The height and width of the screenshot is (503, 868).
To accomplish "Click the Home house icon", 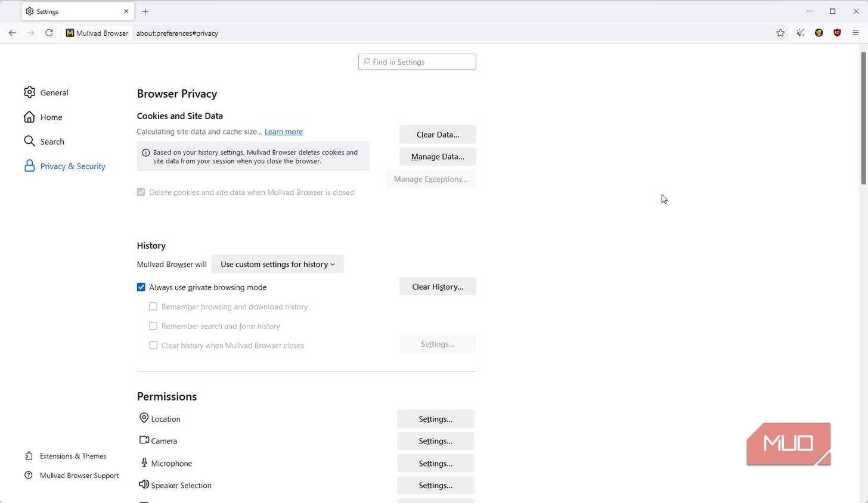I will point(29,117).
